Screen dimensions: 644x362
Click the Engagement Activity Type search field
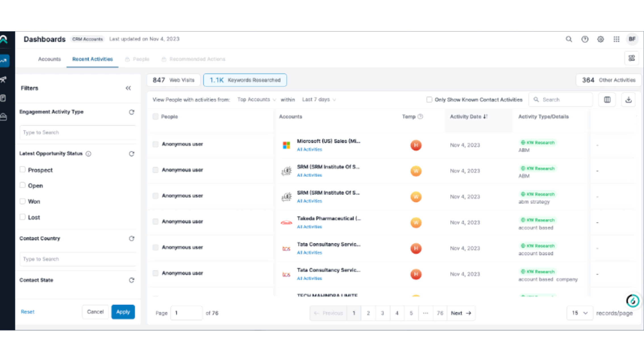click(77, 133)
